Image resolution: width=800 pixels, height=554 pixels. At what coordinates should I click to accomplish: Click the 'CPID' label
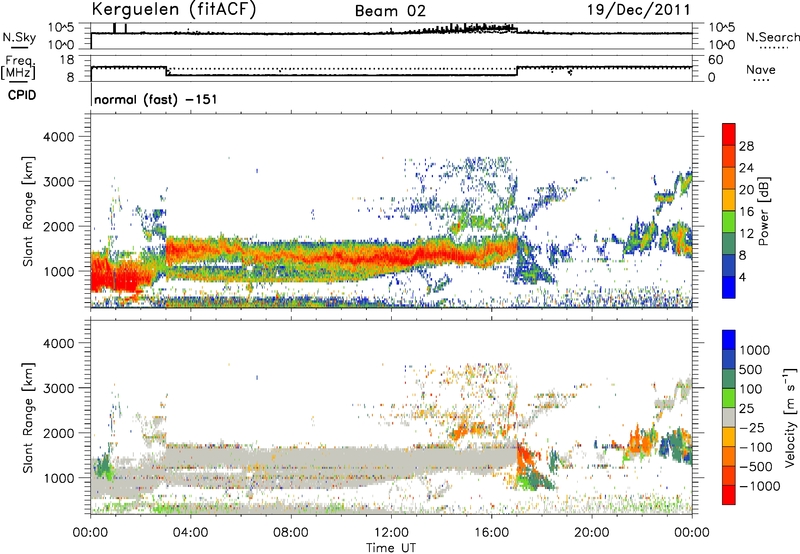pos(22,95)
